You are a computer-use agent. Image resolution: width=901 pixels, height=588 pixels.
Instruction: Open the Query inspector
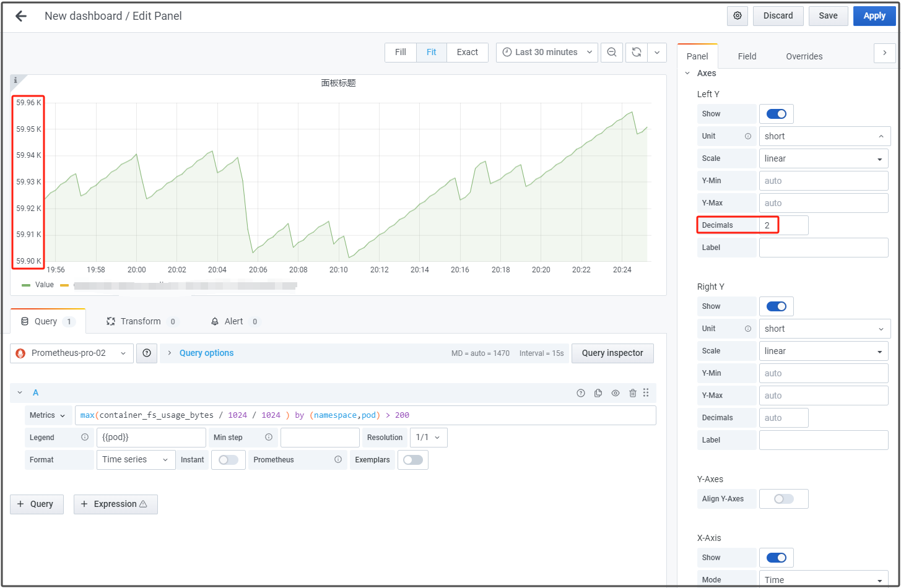point(612,353)
